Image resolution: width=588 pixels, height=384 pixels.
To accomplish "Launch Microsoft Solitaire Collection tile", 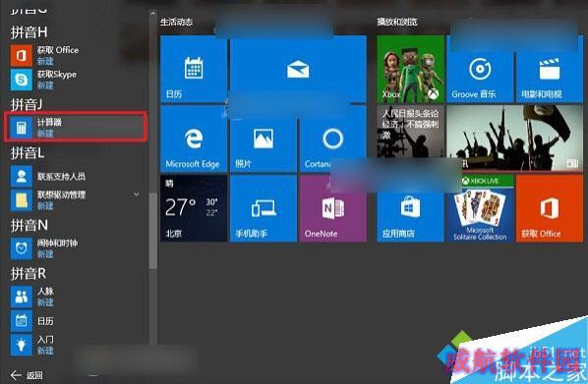I will coord(480,208).
